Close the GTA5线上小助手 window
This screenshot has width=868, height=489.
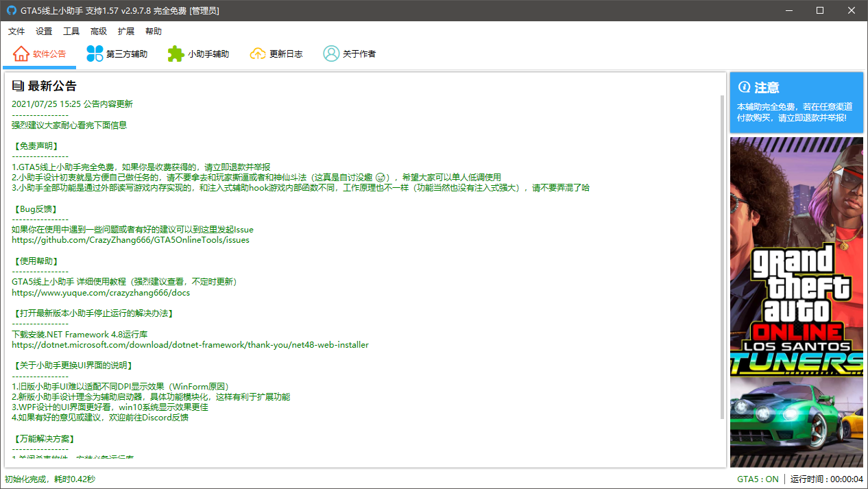pyautogui.click(x=852, y=11)
